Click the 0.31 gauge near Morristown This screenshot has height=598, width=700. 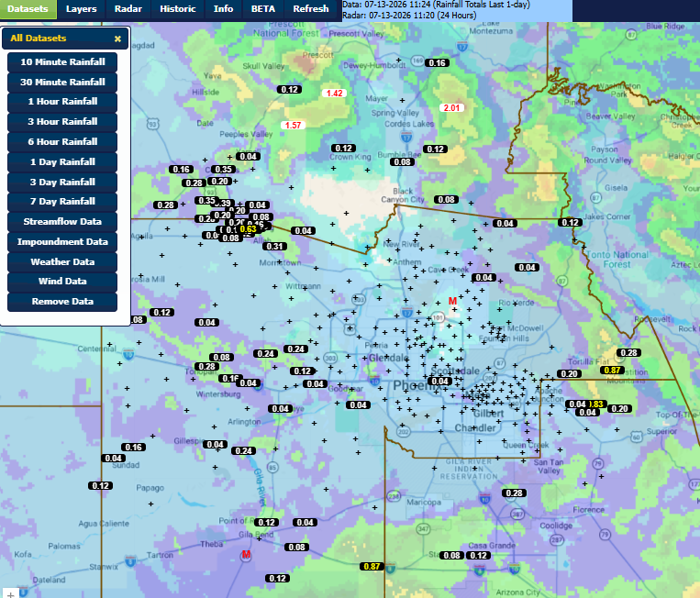click(x=274, y=247)
